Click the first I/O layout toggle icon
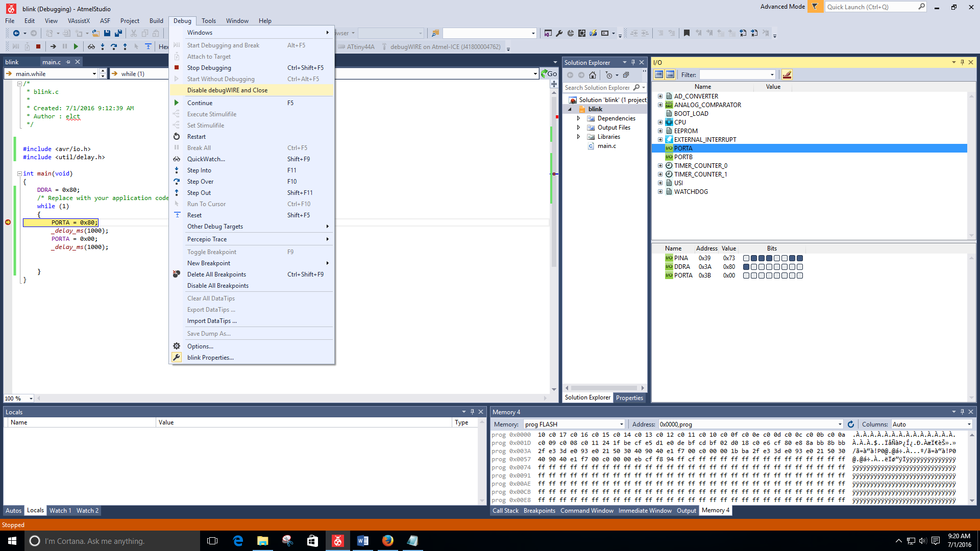The height and width of the screenshot is (551, 980). pos(659,74)
